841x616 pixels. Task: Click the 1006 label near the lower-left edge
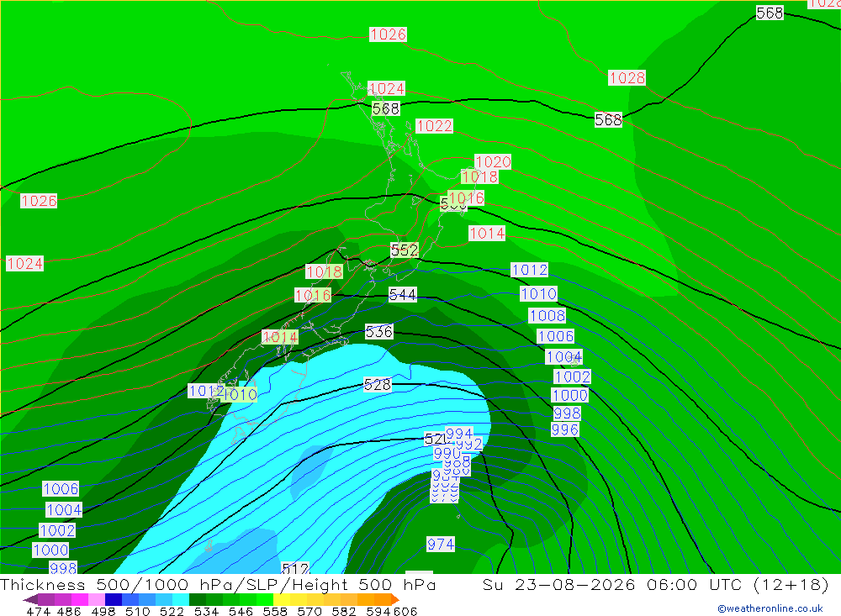click(61, 489)
